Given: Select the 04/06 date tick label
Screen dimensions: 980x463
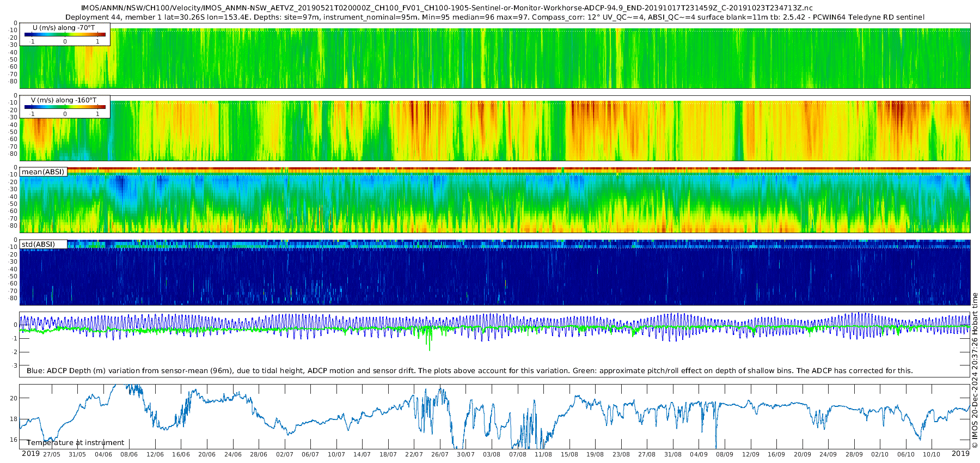Looking at the screenshot, I should tap(103, 454).
